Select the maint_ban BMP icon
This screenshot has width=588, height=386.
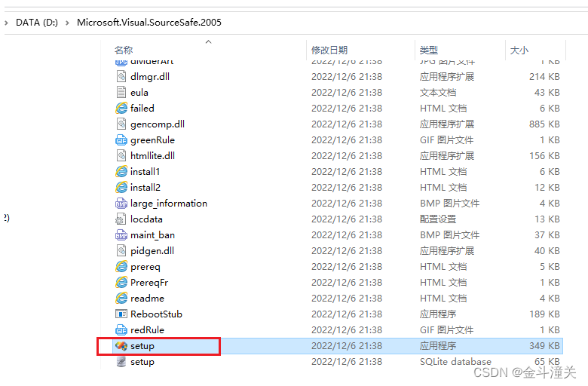[121, 234]
